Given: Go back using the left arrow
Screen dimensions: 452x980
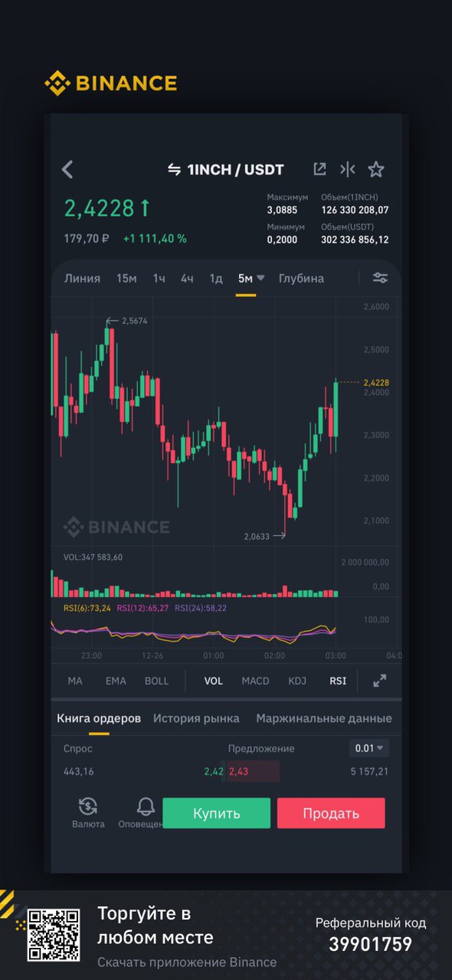Looking at the screenshot, I should [67, 169].
